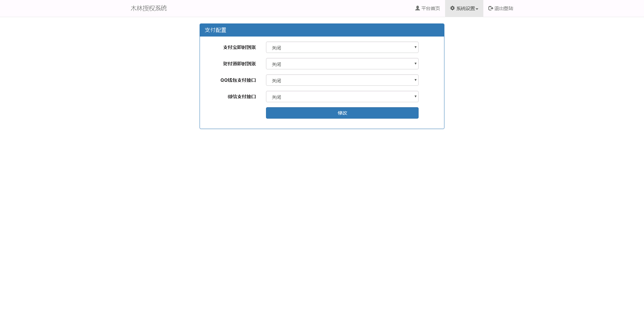This screenshot has width=644, height=315.
Task: Click the user icon beside 平台首页
Action: tap(418, 8)
